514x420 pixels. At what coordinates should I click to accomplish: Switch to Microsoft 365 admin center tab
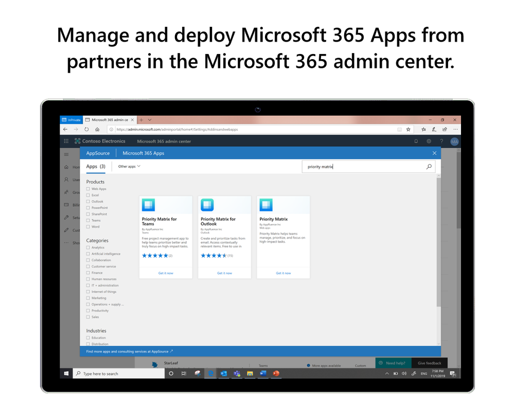pos(110,120)
